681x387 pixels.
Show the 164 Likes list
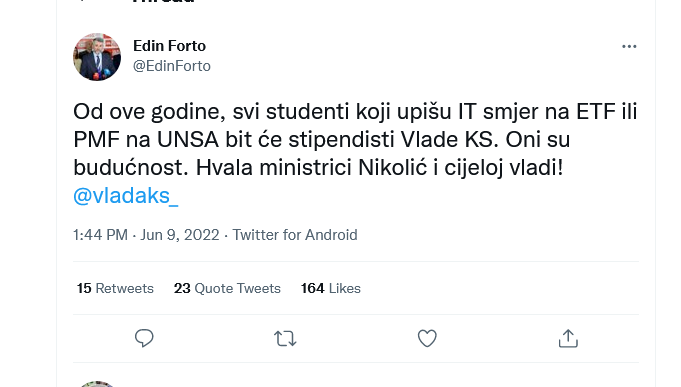[331, 288]
